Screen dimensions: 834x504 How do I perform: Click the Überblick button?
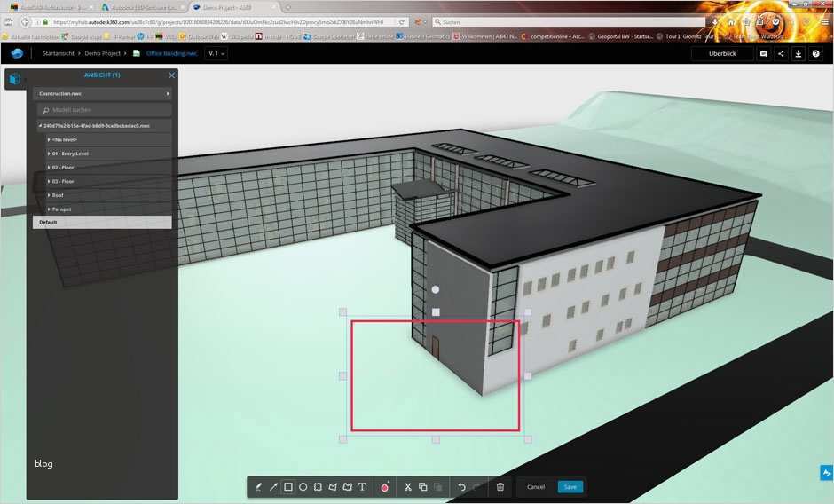click(722, 54)
